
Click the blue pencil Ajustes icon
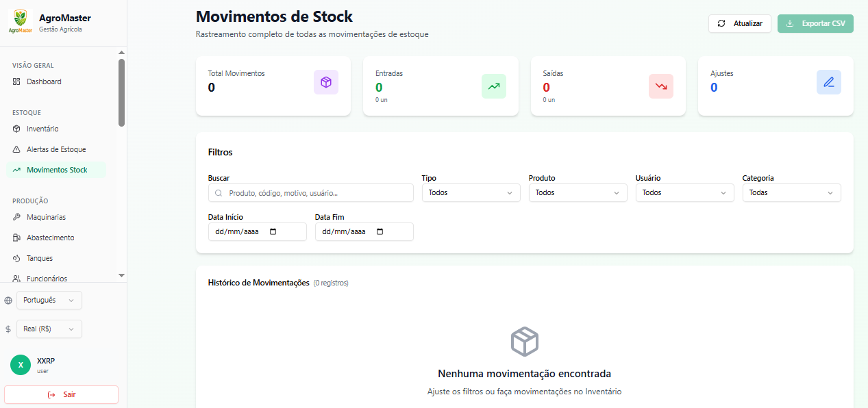coord(829,82)
